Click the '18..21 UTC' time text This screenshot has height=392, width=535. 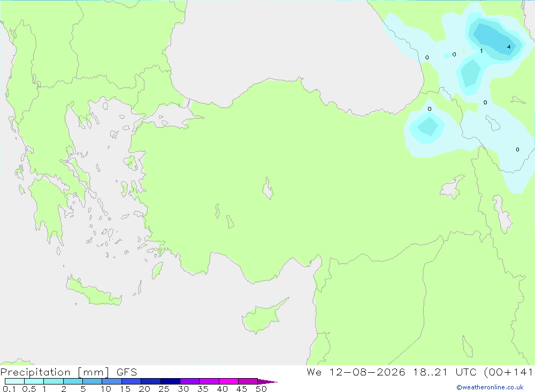pos(445,372)
